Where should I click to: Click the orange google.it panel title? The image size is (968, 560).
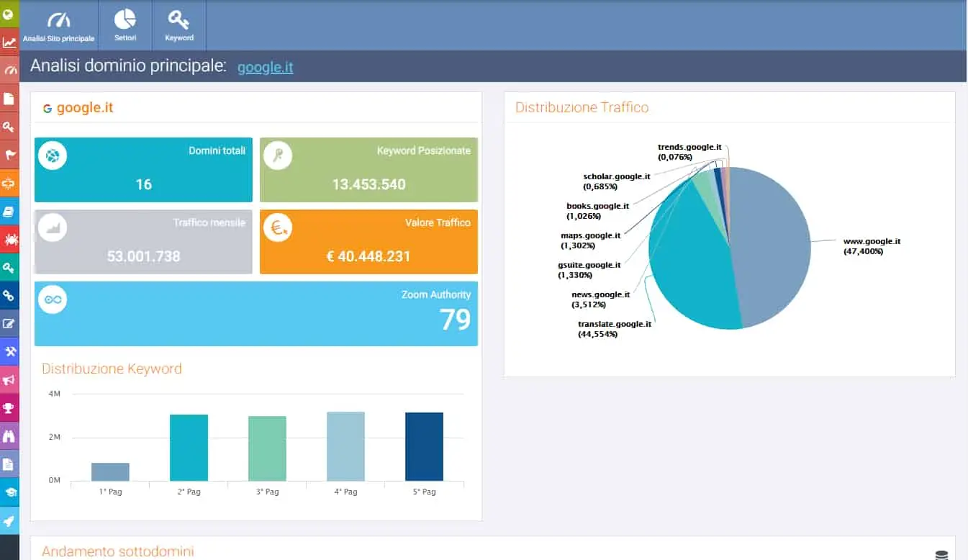point(84,108)
